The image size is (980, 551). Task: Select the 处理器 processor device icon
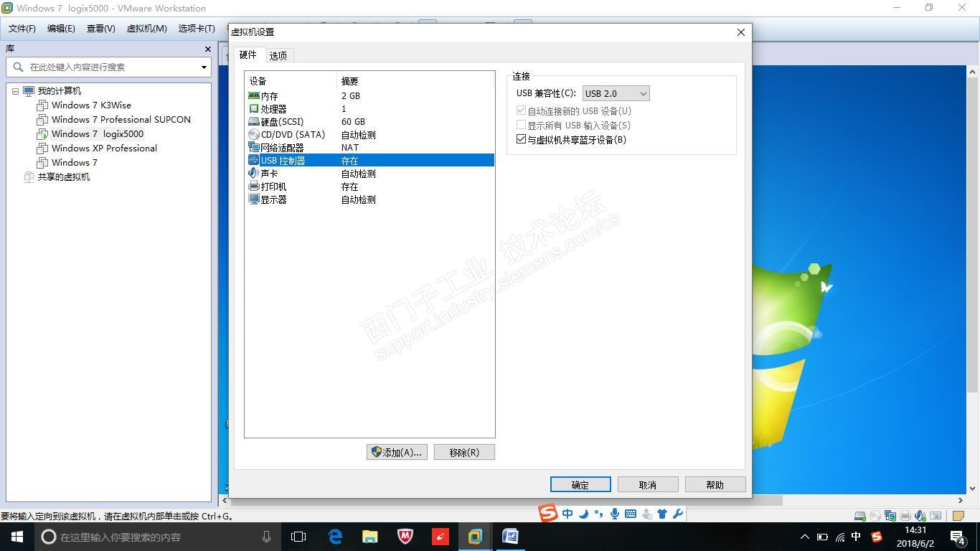pyautogui.click(x=253, y=108)
